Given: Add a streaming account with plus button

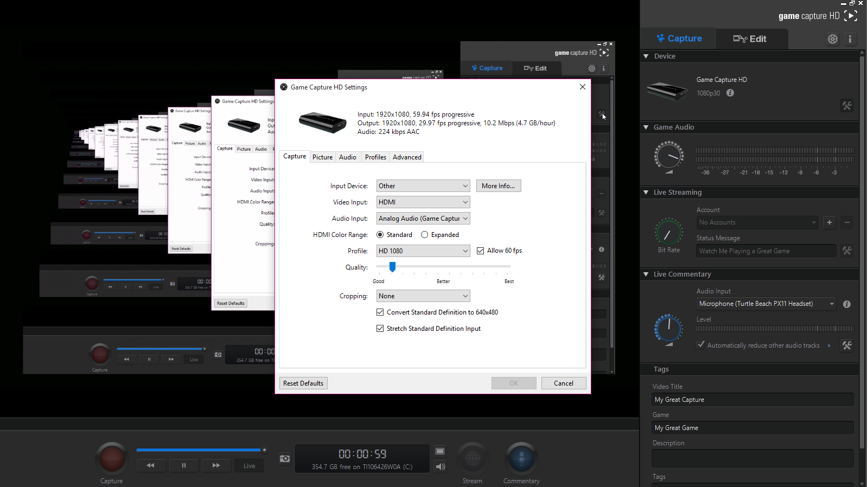Looking at the screenshot, I should point(829,222).
